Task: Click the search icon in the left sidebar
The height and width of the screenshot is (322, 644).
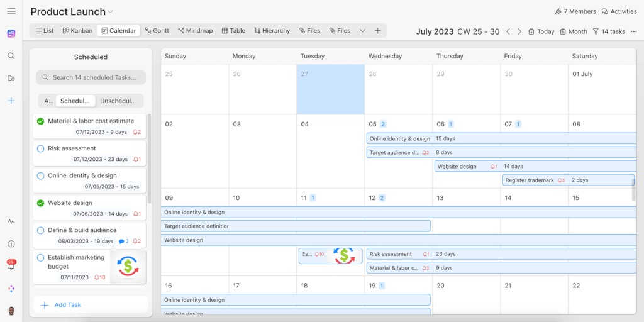Action: pos(11,56)
